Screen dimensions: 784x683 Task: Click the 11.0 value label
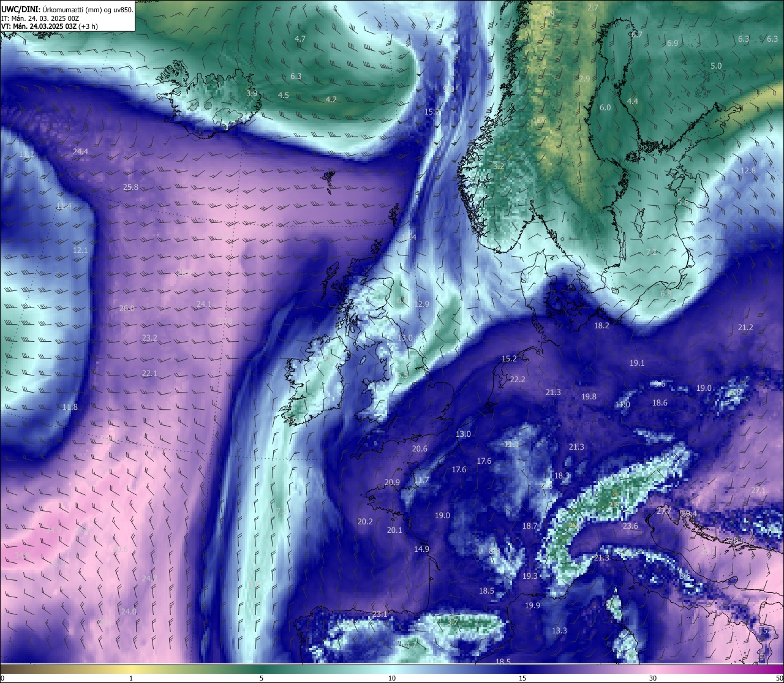(622, 405)
